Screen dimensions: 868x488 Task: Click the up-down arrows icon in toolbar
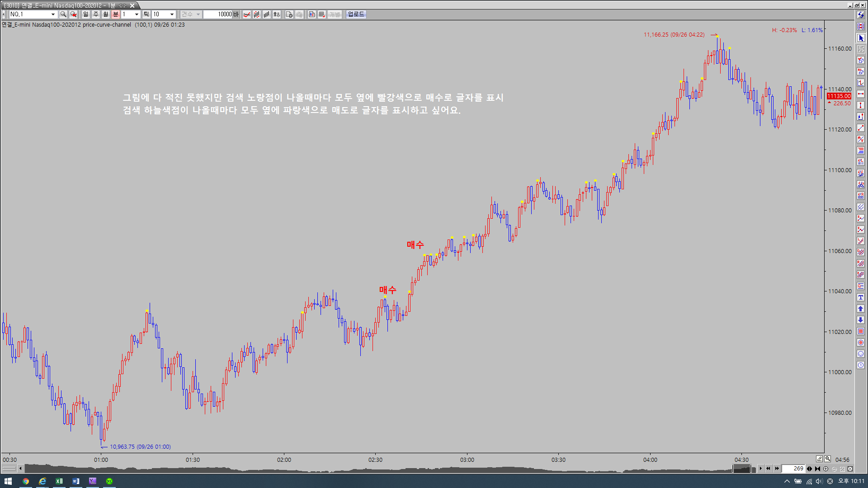277,14
